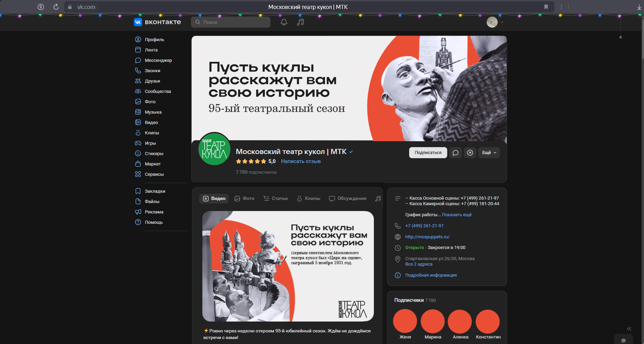Switch to the Обсуждения tab
Screen dimensions: 644x344
[x=348, y=199]
